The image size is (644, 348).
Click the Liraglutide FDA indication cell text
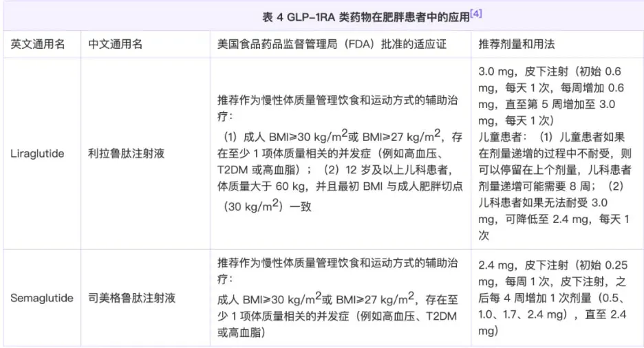pos(340,153)
